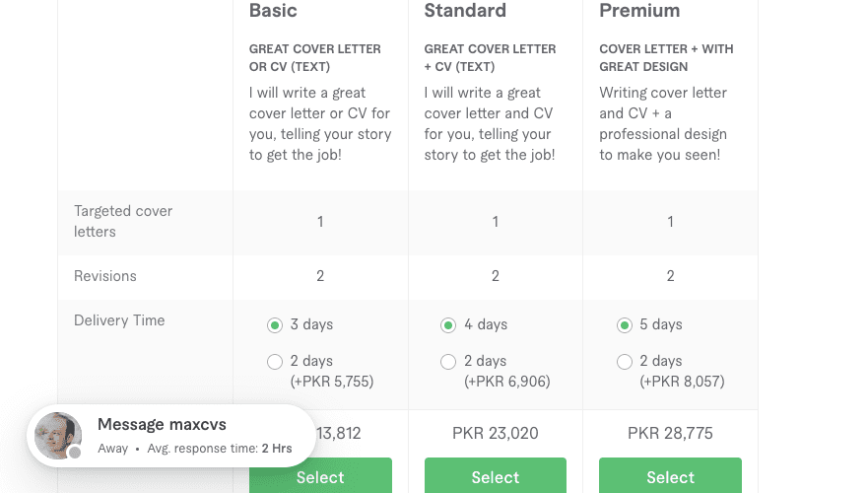Viewport: 868px width, 493px height.
Task: Select the Premium 5 days delivery radio
Action: (625, 325)
